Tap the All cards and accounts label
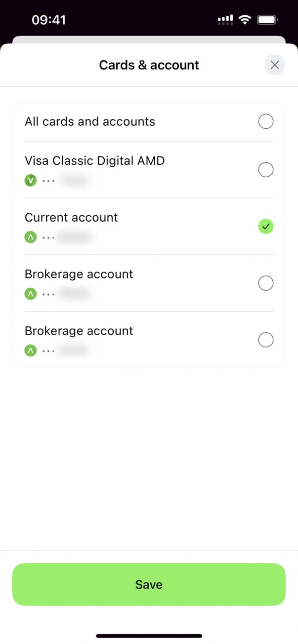This screenshot has height=644, width=298. pos(90,121)
